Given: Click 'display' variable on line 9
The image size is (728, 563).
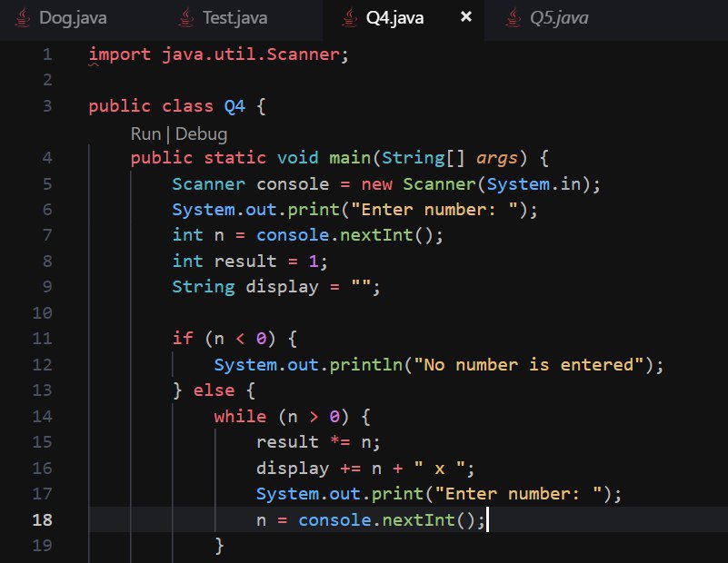Looking at the screenshot, I should (x=282, y=287).
